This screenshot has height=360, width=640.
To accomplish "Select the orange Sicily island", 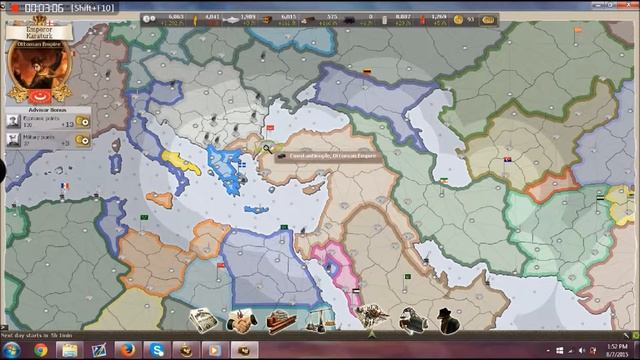I will 160,199.
